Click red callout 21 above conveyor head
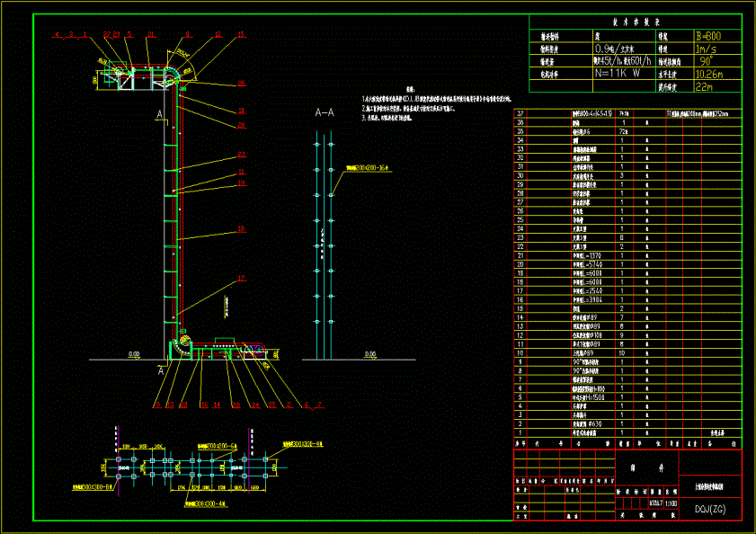756x534 pixels. tap(151, 35)
